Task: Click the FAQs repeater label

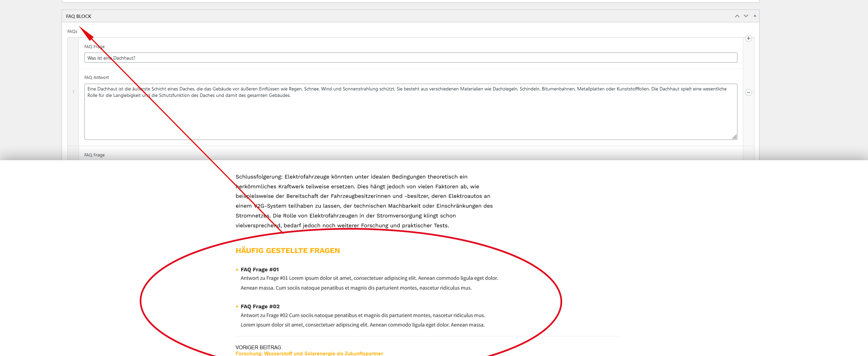Action: pos(72,32)
